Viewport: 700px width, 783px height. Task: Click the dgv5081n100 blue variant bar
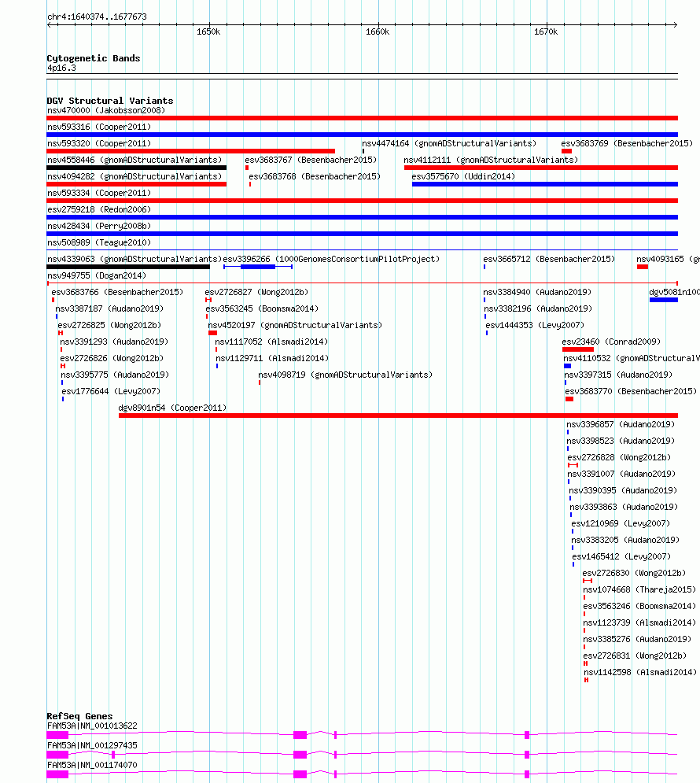pyautogui.click(x=664, y=300)
